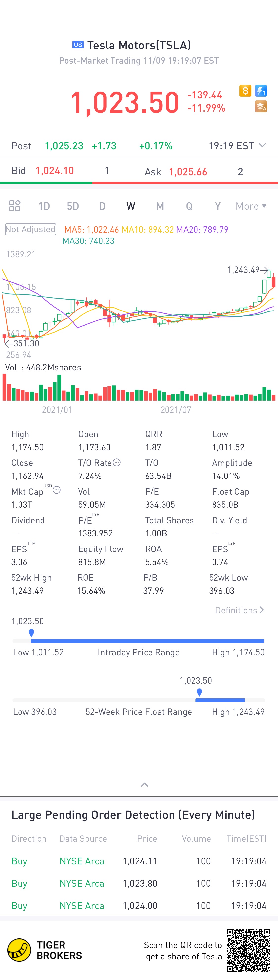
Task: Tap the MA30: 740.23 indicator label
Action: [x=88, y=241]
